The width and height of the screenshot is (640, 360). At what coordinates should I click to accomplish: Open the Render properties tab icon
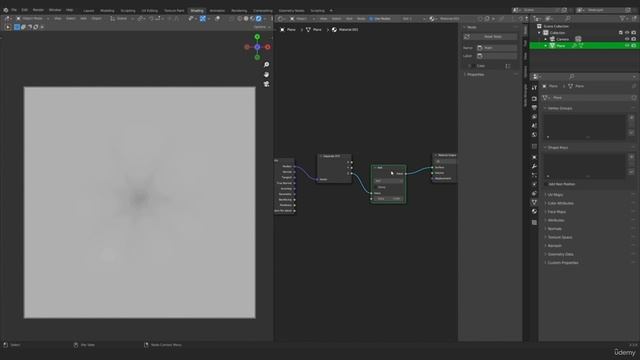(534, 99)
